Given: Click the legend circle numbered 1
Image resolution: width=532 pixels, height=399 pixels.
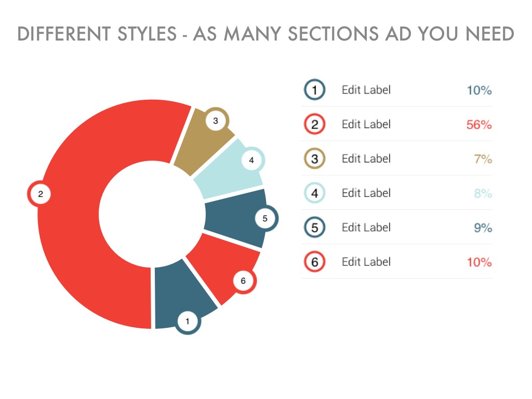Looking at the screenshot, I should [314, 90].
